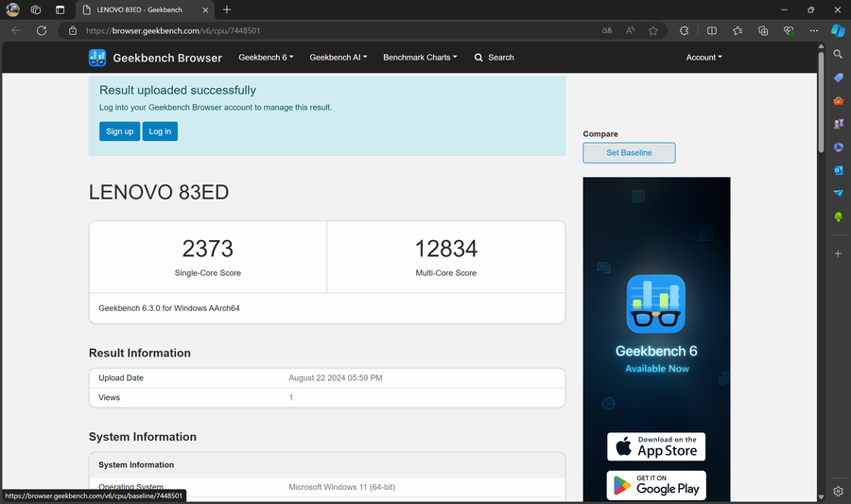Open the sidebar Microsoft 365 icon
The image size is (851, 504).
click(x=838, y=147)
